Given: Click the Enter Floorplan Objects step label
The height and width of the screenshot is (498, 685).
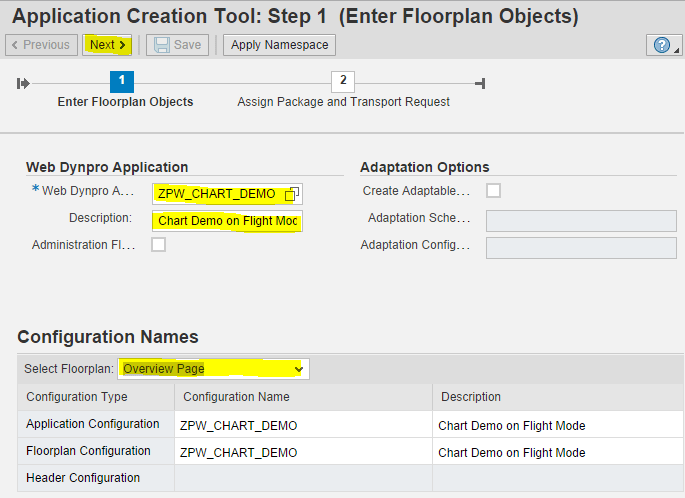Looking at the screenshot, I should tap(125, 102).
